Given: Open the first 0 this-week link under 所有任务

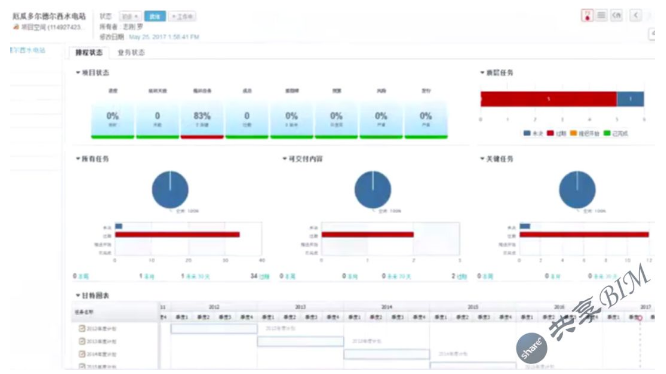Looking at the screenshot, I should 81,276.
